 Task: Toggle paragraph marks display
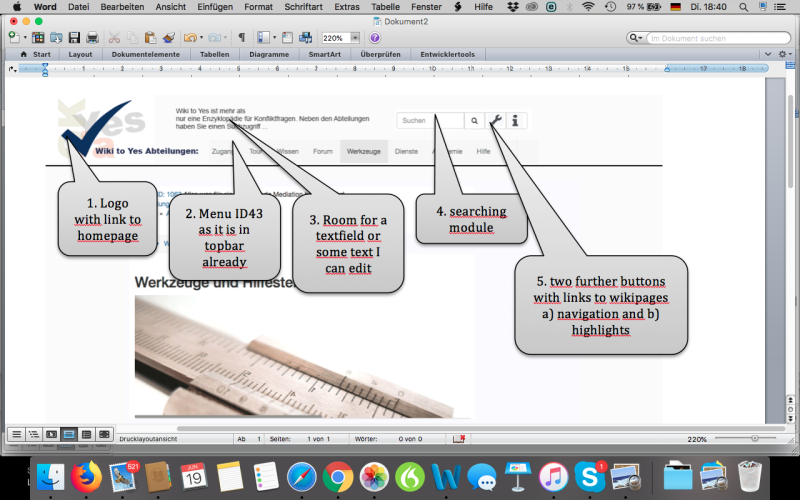[241, 37]
